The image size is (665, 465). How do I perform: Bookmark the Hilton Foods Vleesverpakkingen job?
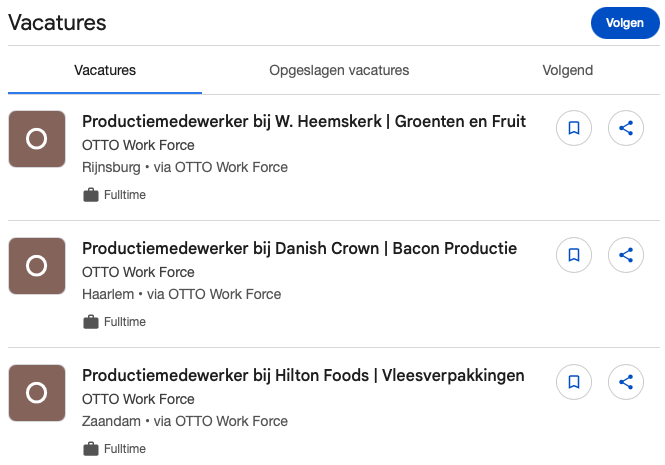574,382
